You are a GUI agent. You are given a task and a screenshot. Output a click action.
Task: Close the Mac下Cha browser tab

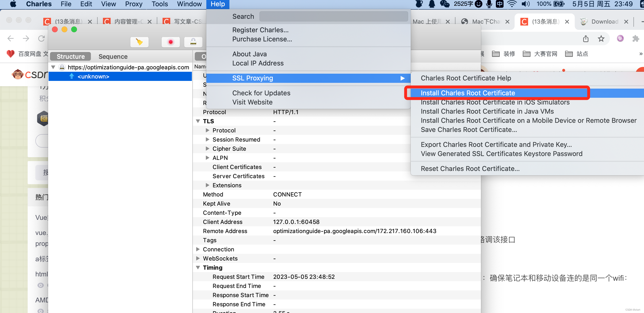click(507, 22)
